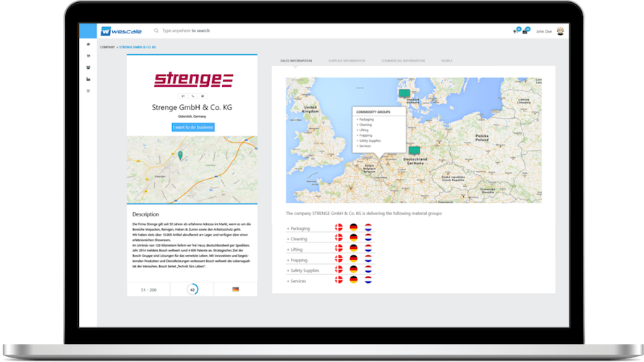The width and height of the screenshot is (644, 362).
Task: Click Dutch flag in Lifting row
Action: pos(368,248)
